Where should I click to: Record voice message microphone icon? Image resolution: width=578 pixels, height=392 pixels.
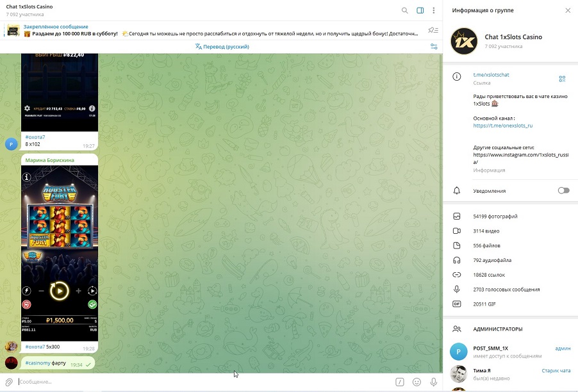coord(433,382)
